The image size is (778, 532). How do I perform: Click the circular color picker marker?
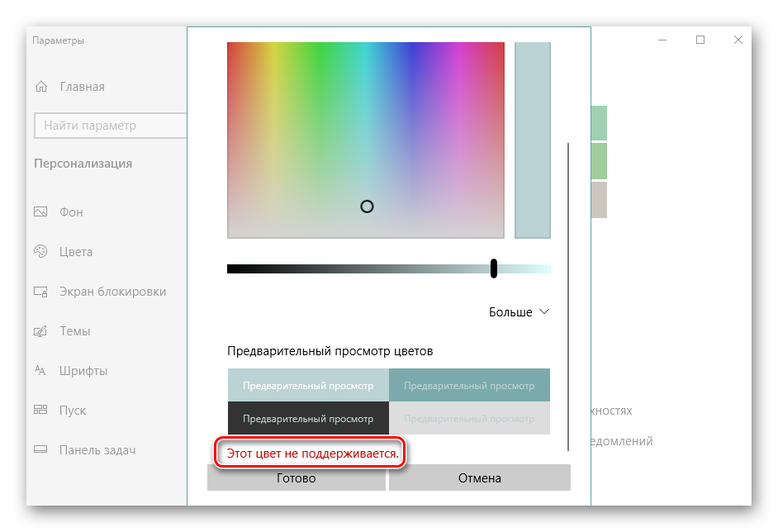point(367,207)
